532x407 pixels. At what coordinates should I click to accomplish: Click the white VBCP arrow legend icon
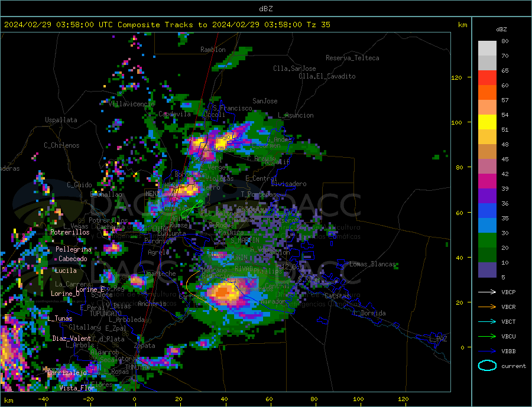click(x=487, y=292)
